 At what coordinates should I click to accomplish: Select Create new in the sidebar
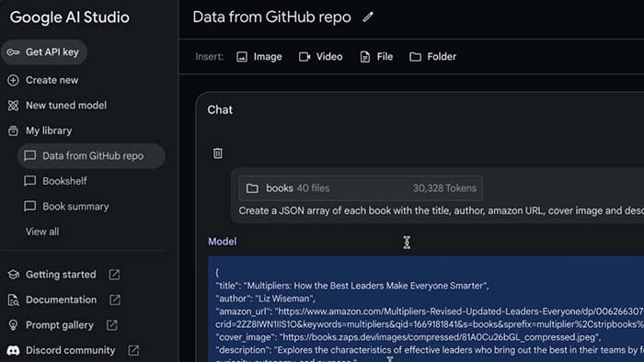[42, 80]
